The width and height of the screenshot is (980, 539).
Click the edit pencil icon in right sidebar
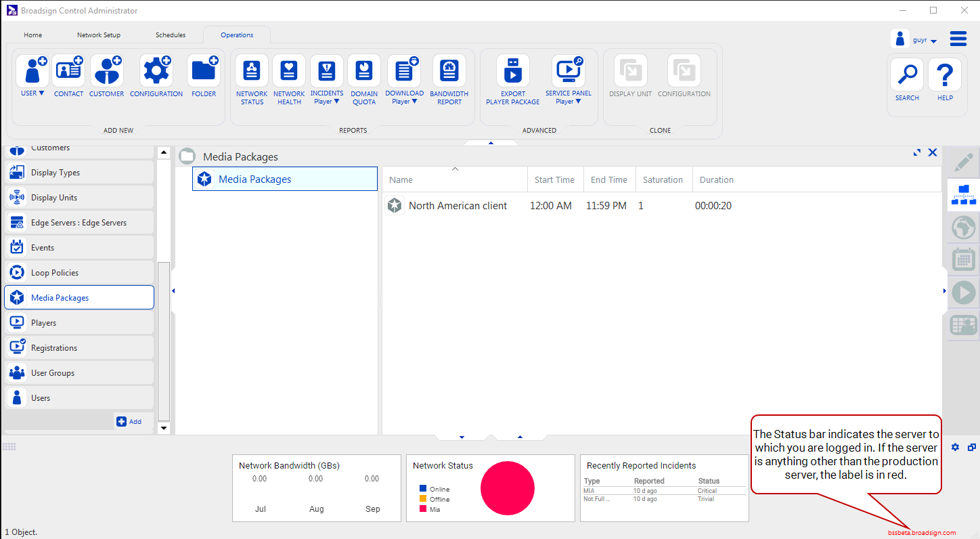[963, 163]
